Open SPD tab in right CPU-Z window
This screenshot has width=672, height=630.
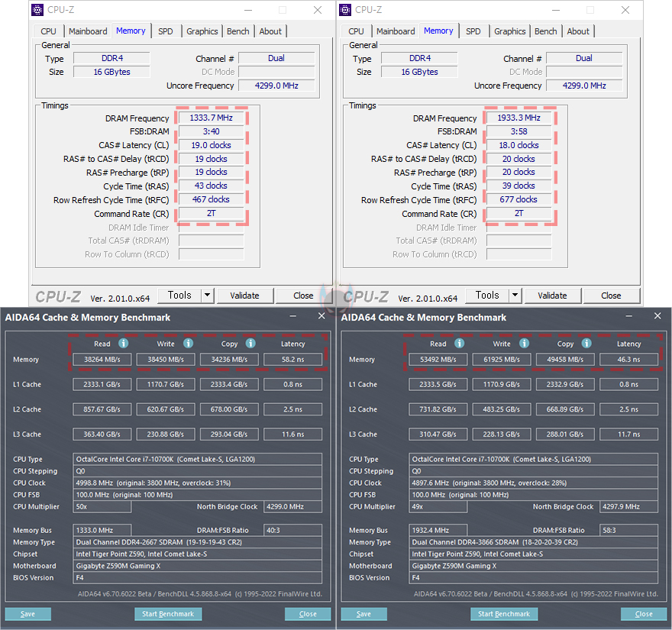[473, 31]
